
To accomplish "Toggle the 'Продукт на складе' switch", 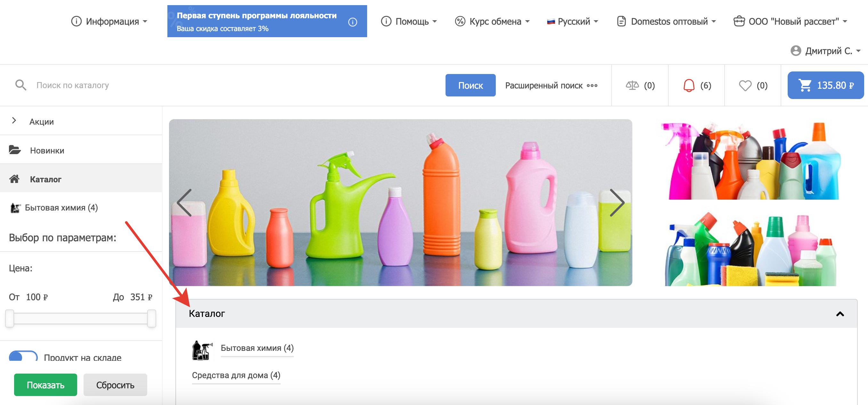I will point(23,357).
